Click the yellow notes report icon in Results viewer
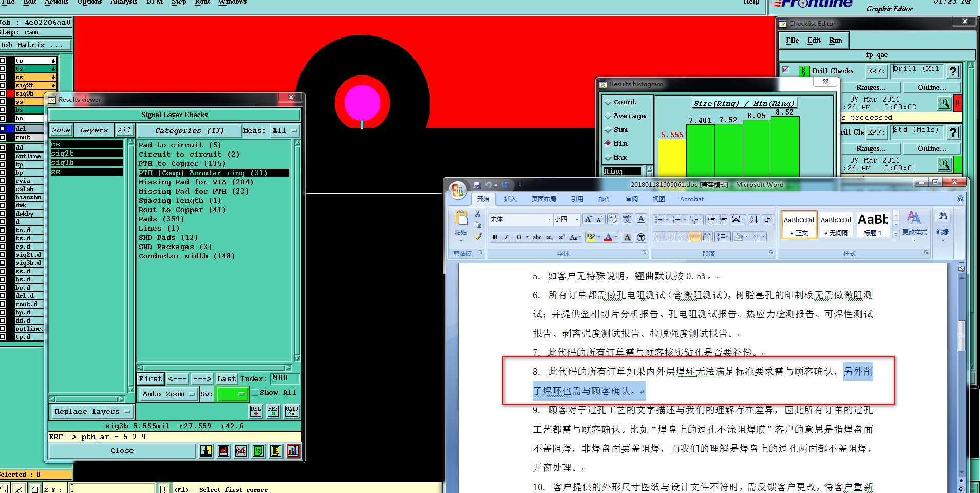Viewport: 980px width, 493px height. (276, 451)
